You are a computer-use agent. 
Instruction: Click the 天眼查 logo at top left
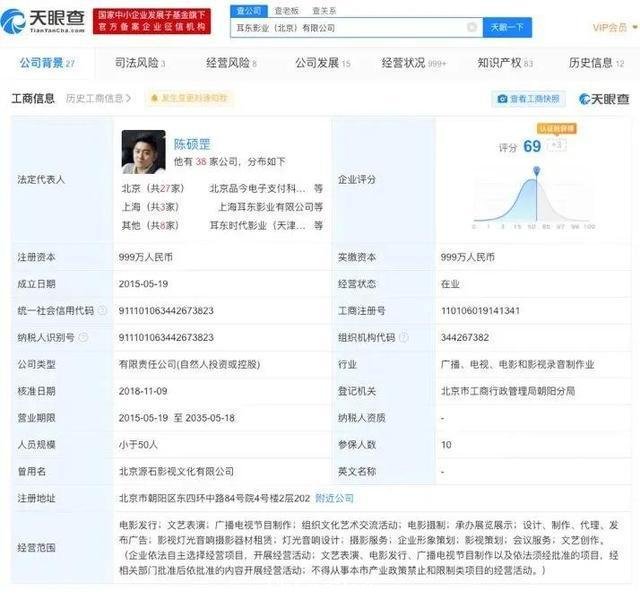point(43,21)
